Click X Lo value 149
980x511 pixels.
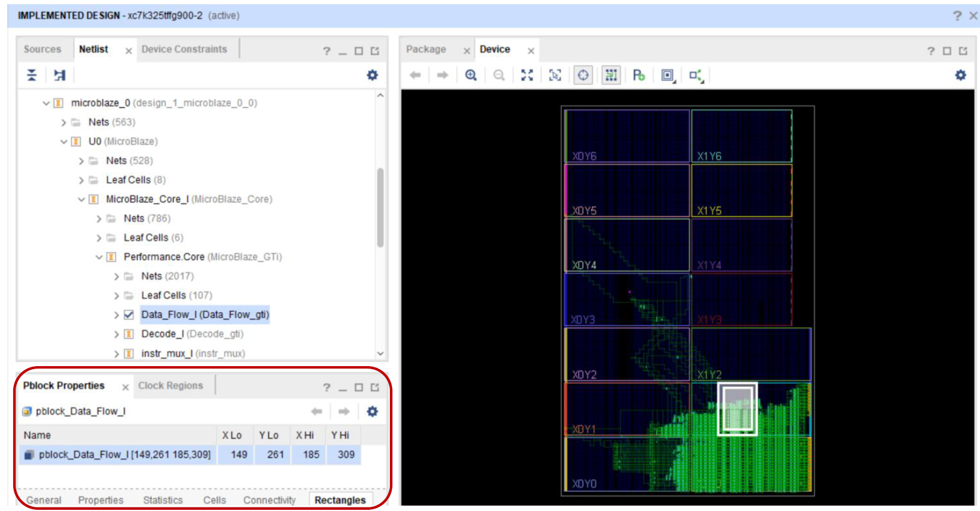[x=239, y=455]
